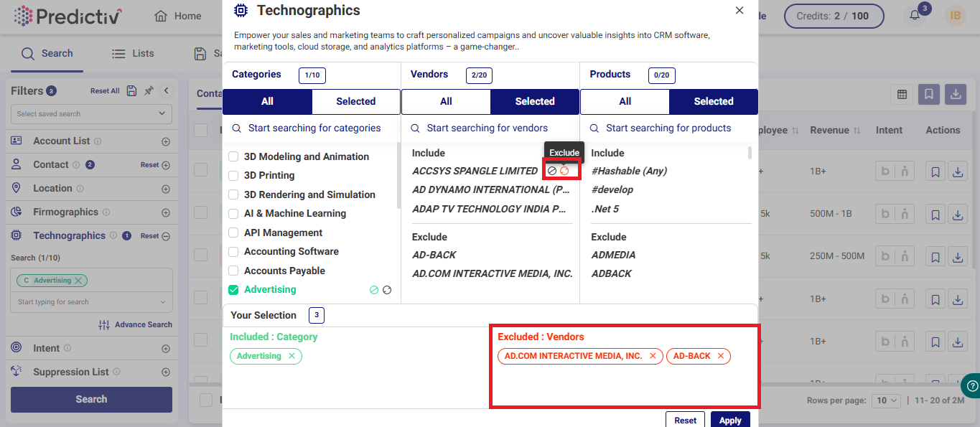Click the intent person icon in the 250M - 500M row
The height and width of the screenshot is (427, 980).
point(905,256)
